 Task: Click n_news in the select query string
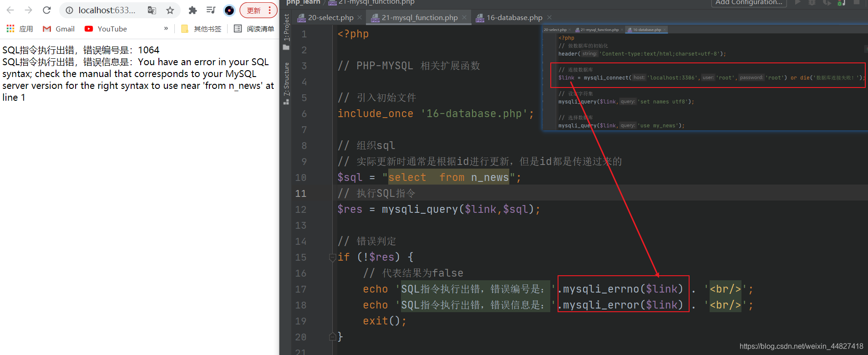pos(490,178)
